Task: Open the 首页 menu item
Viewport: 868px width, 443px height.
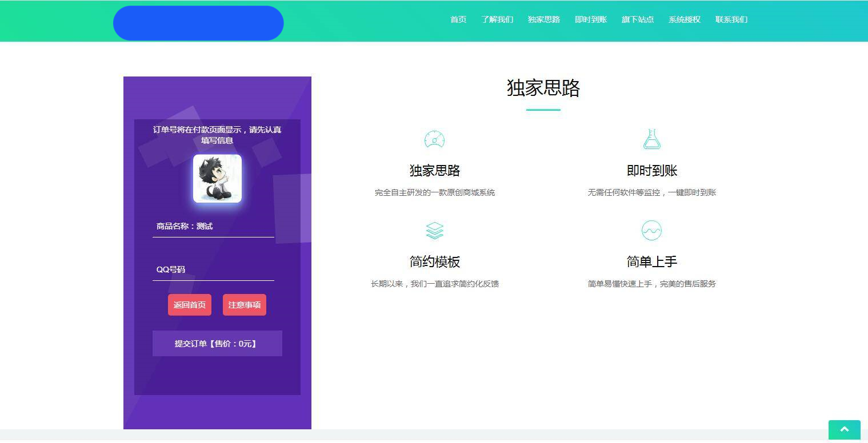Action: pyautogui.click(x=458, y=19)
